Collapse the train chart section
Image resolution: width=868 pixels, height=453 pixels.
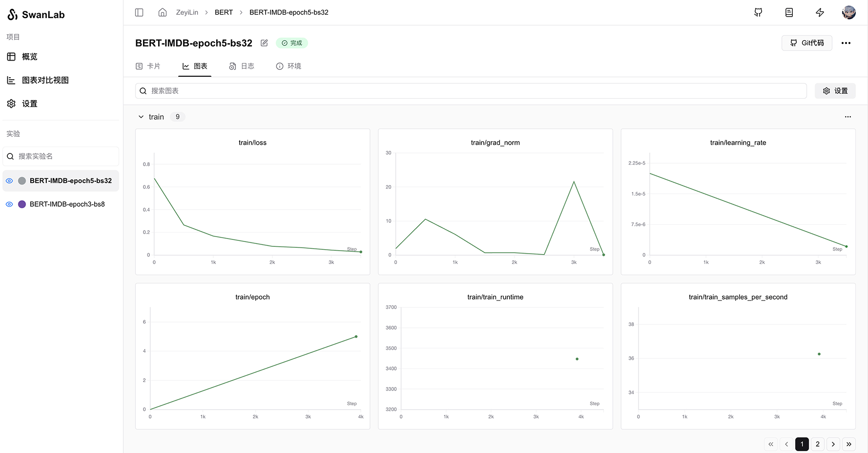click(141, 117)
